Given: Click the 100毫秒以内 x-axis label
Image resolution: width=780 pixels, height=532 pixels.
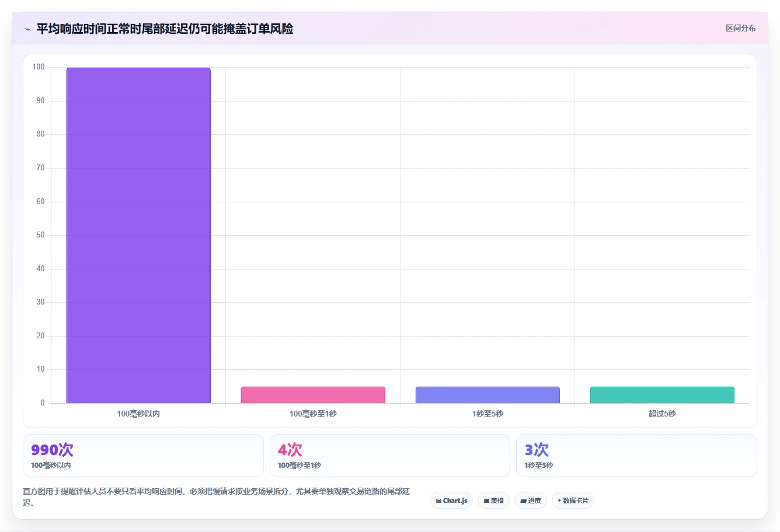Looking at the screenshot, I should click(138, 414).
